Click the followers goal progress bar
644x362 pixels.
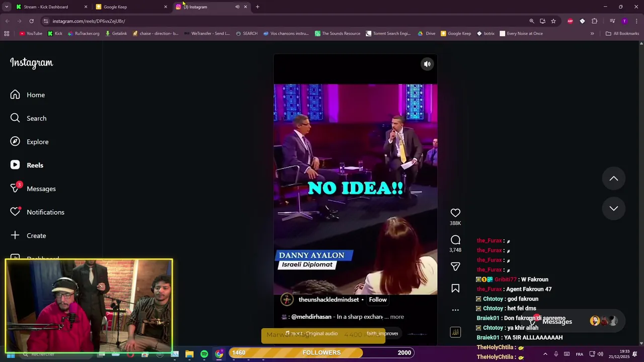[321, 352]
